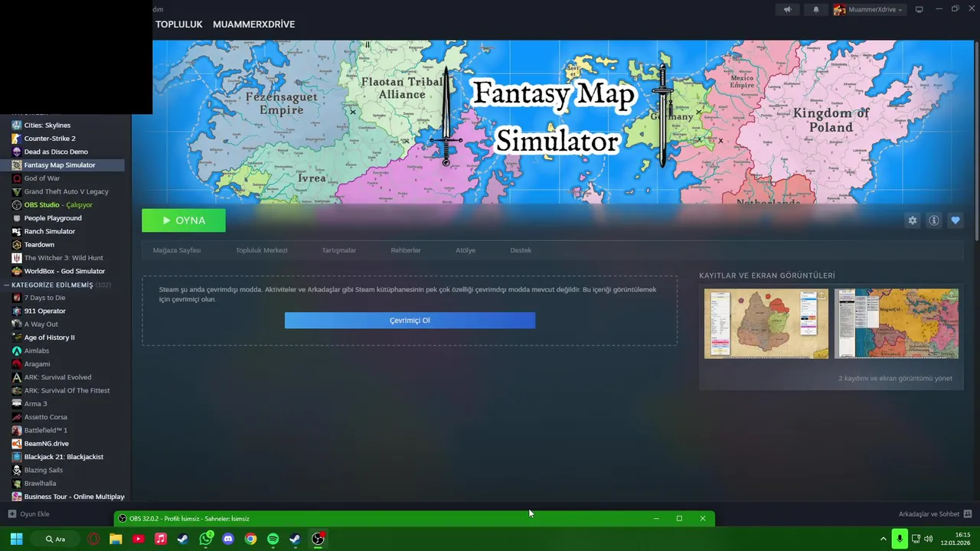The image size is (980, 551).
Task: Open the Mağaza Sayfası tab
Action: (x=177, y=250)
